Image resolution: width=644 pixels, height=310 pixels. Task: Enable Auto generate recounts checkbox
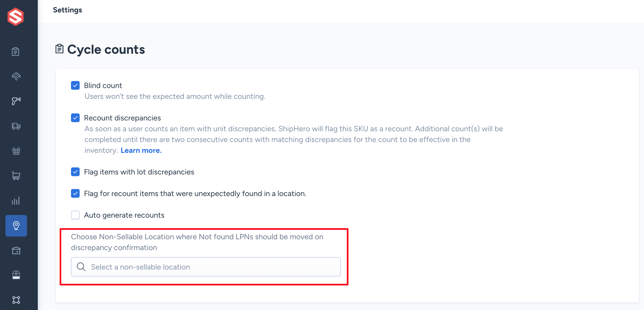pos(75,215)
